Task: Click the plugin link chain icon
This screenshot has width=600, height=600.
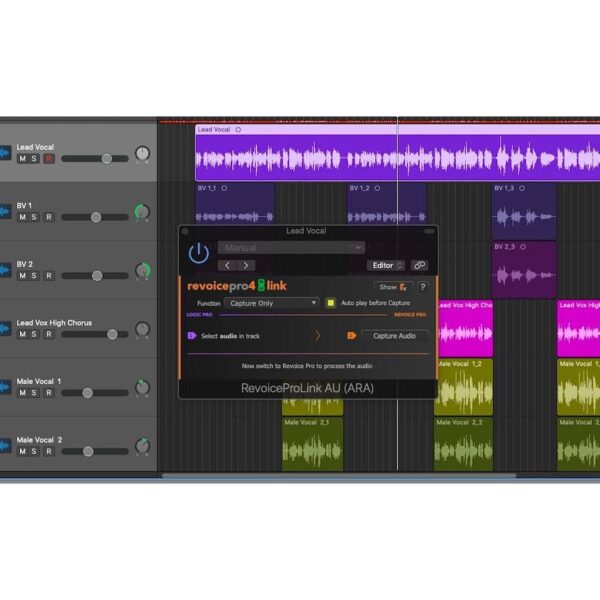Action: tap(420, 265)
